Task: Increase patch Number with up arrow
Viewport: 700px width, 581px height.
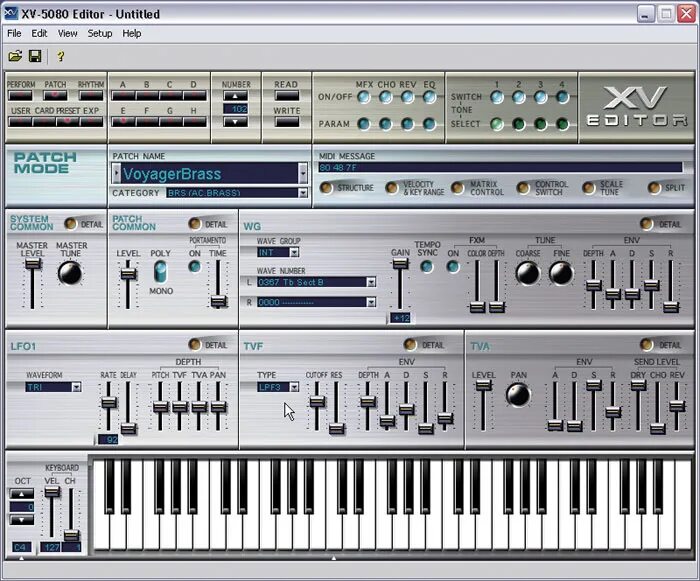Action: pos(235,96)
